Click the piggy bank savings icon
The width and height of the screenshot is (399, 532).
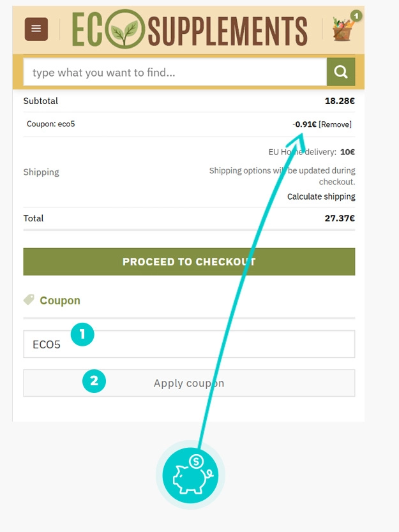tap(190, 475)
